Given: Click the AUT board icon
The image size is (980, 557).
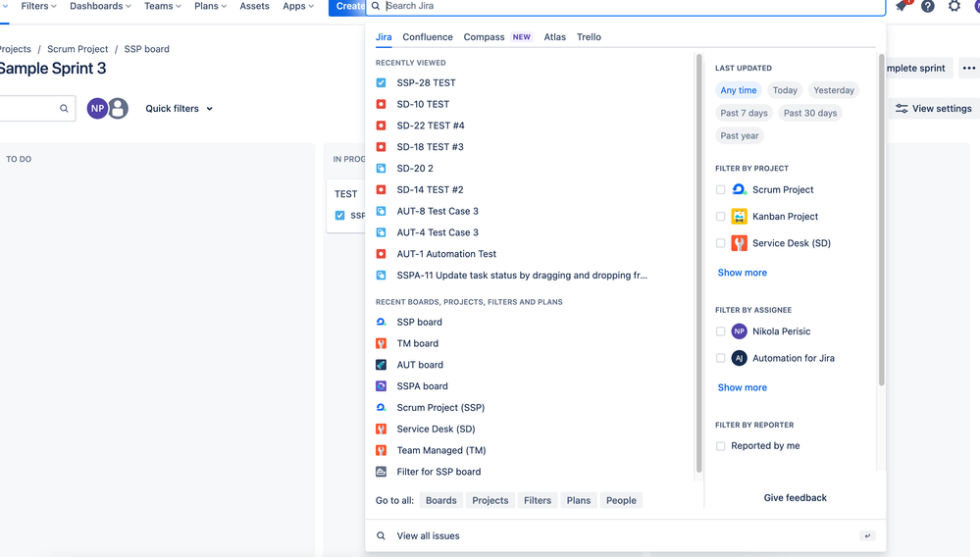Looking at the screenshot, I should [382, 365].
